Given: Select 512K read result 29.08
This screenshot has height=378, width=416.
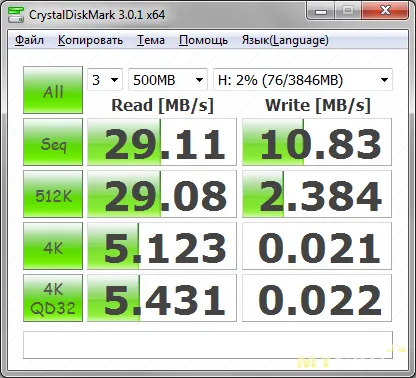Looking at the screenshot, I should click(x=162, y=194).
